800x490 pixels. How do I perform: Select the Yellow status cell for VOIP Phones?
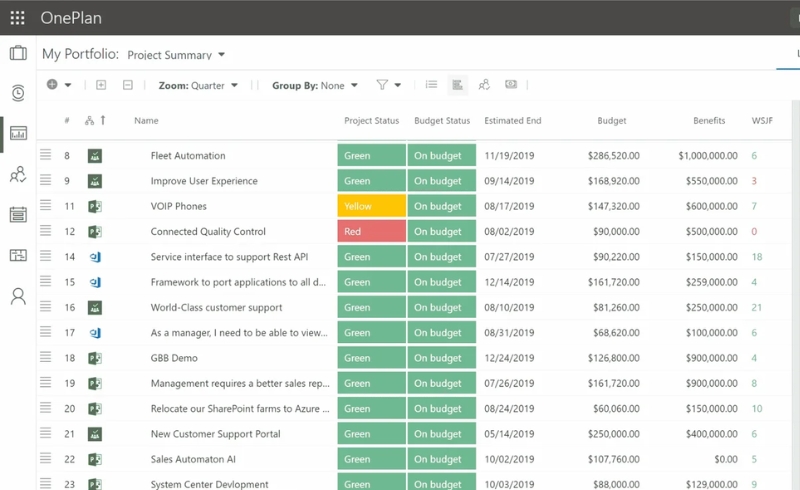coord(371,206)
